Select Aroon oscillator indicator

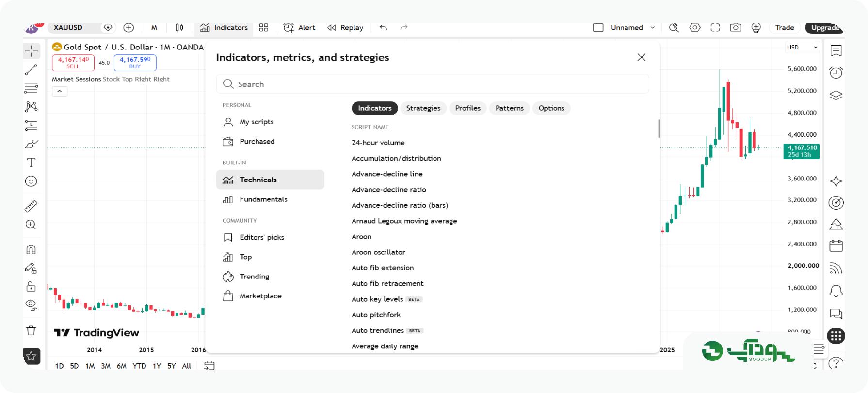(x=378, y=252)
